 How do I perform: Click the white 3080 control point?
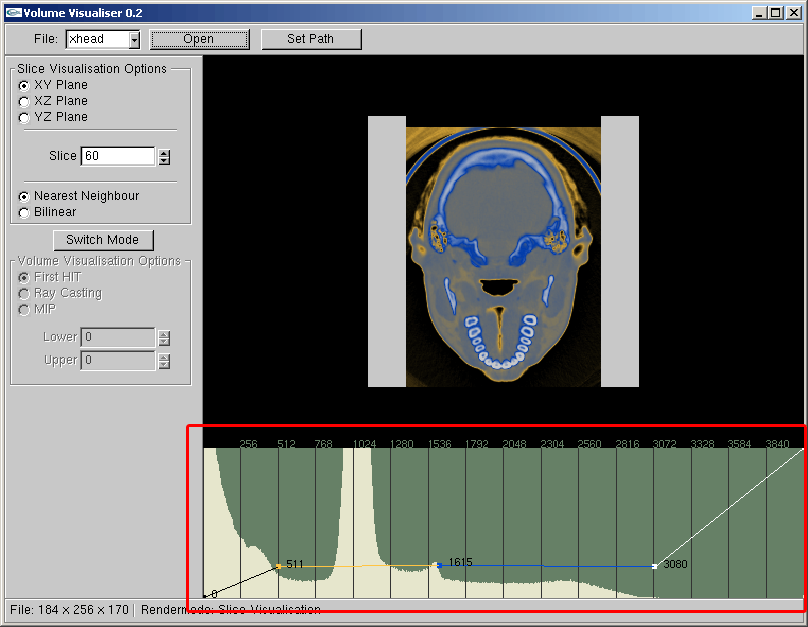click(654, 566)
